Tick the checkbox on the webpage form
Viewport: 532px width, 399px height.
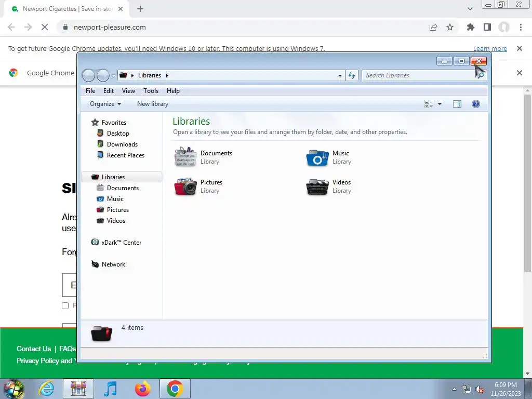click(x=65, y=305)
